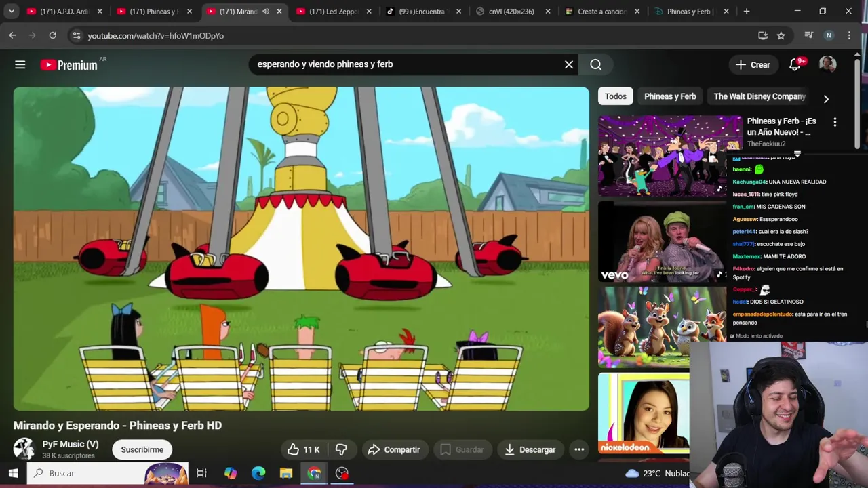Dislike the video with thumbs down
The image size is (868, 488).
click(x=341, y=449)
